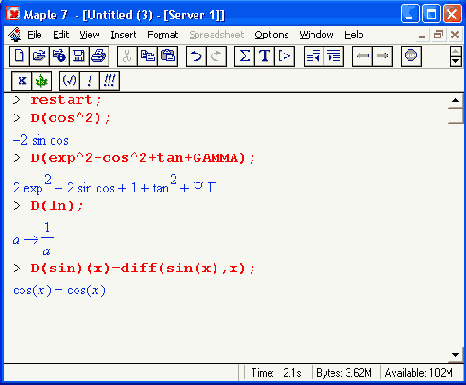This screenshot has width=466, height=385.
Task: Cut selection with scissors icon
Action: (127, 56)
